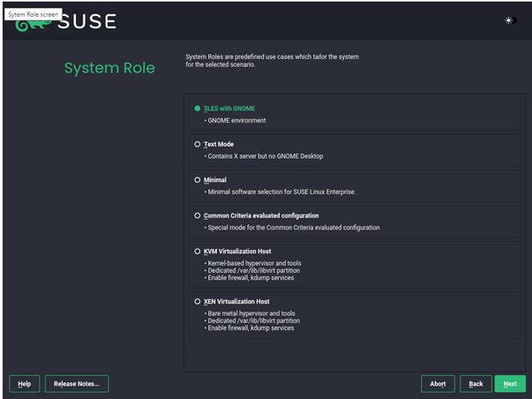Viewport: 532px width, 399px height.
Task: Toggle the light/dark theme sun icon
Action: tap(509, 20)
